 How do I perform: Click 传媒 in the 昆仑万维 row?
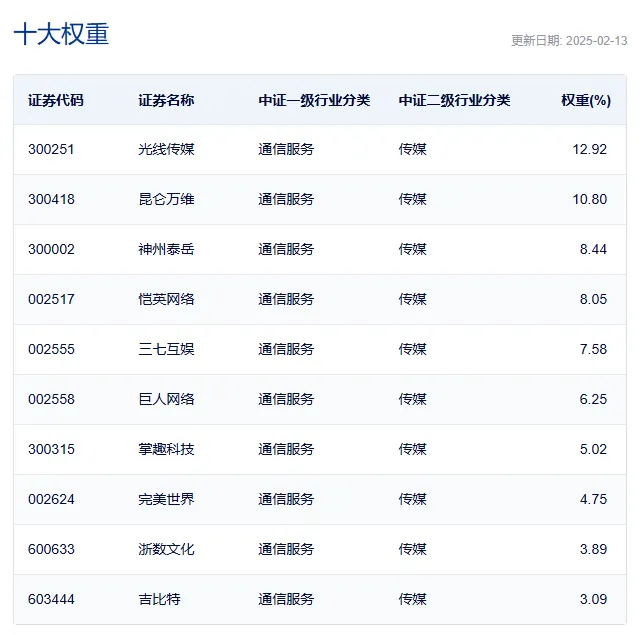coord(413,199)
